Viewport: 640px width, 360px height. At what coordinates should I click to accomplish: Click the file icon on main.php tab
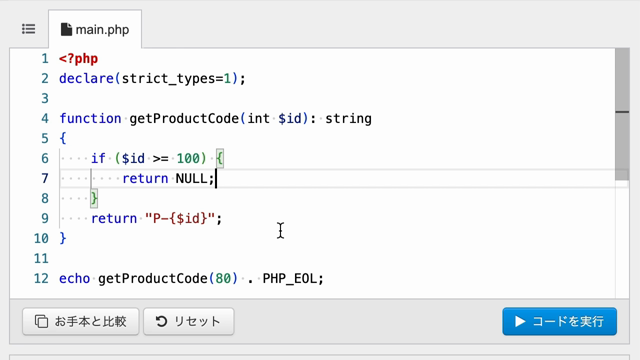point(66,29)
